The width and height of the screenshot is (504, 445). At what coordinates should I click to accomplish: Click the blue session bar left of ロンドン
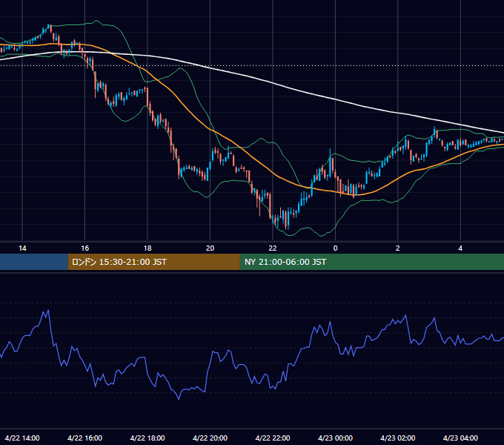[x=34, y=262]
